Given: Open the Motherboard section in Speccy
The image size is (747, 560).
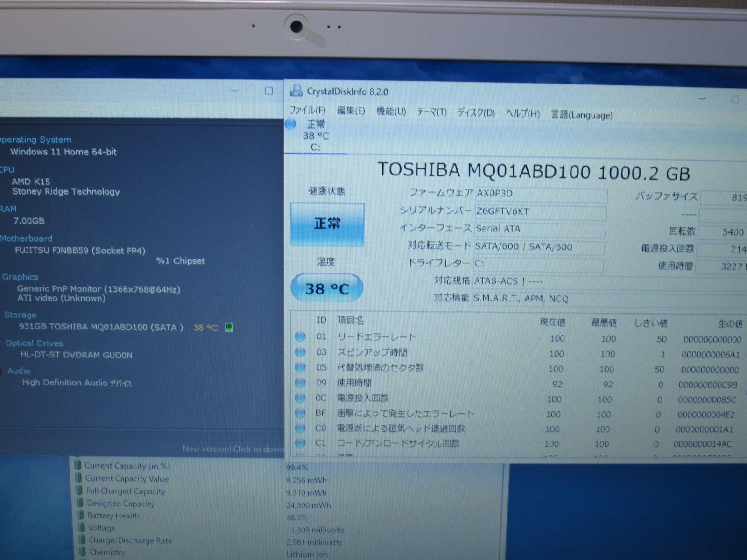Looking at the screenshot, I should pos(26,238).
